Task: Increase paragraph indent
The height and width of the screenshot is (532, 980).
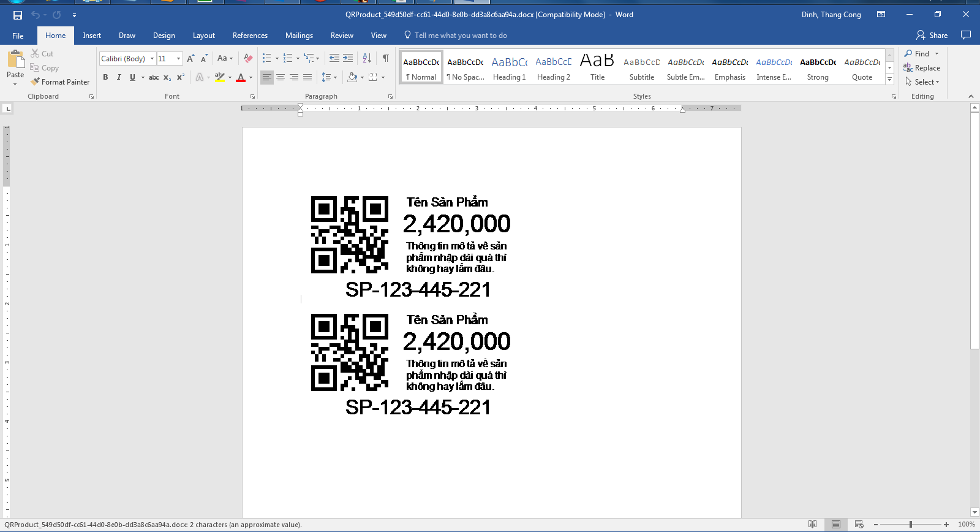Action: 348,58
